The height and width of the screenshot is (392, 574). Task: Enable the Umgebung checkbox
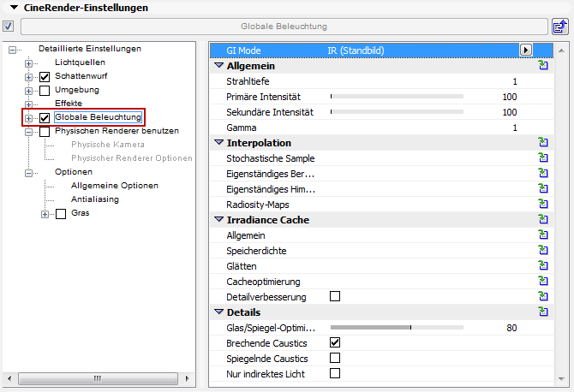[45, 91]
